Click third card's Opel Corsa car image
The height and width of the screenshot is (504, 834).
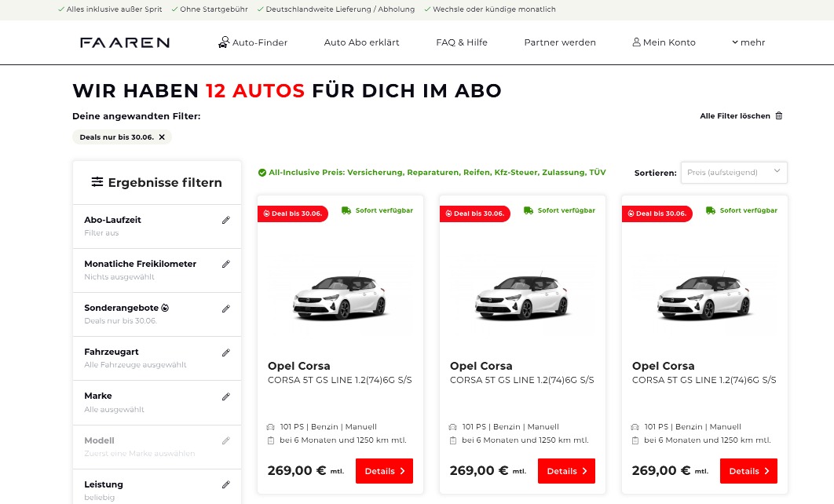[704, 298]
